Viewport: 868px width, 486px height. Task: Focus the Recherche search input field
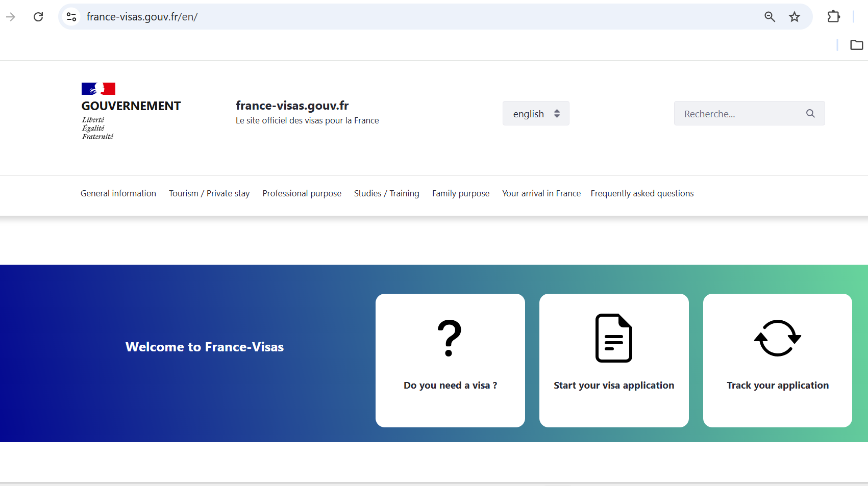coord(740,113)
